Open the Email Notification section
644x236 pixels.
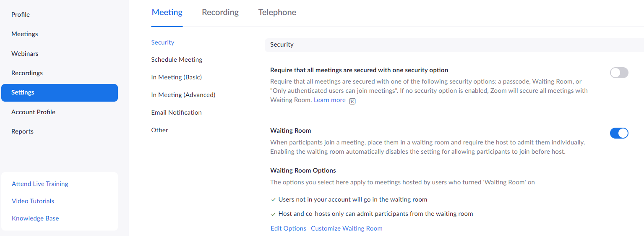(176, 113)
